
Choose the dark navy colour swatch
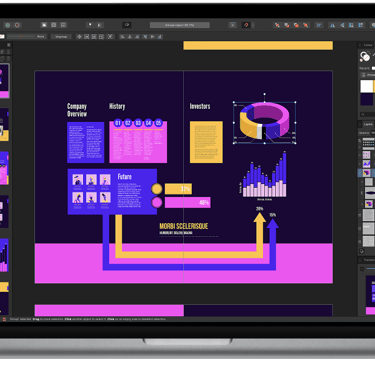366,99
